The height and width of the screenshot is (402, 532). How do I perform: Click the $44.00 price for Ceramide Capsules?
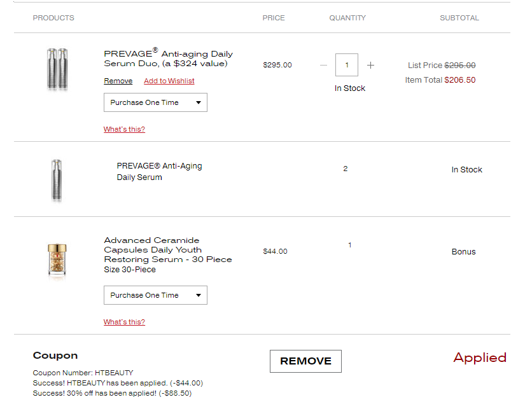point(275,251)
